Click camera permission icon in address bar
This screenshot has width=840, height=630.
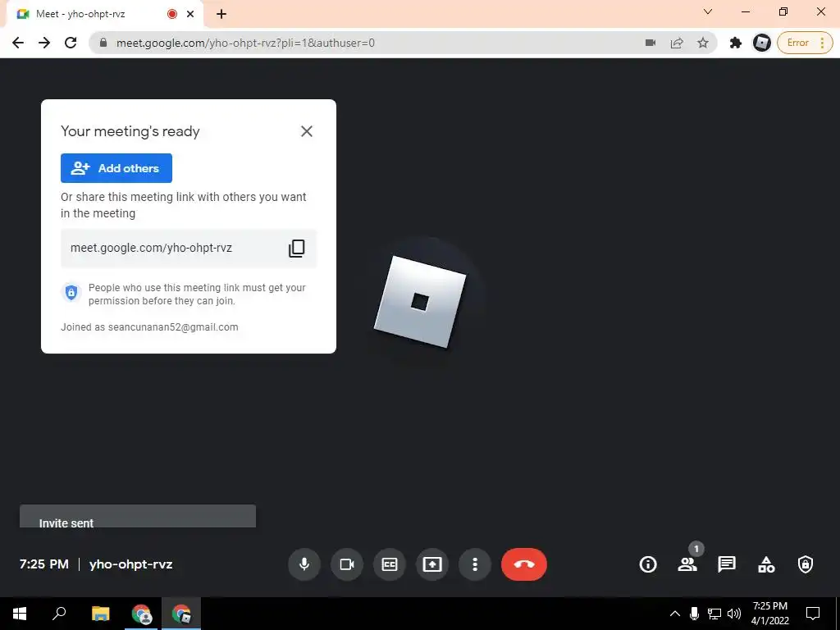pos(651,43)
